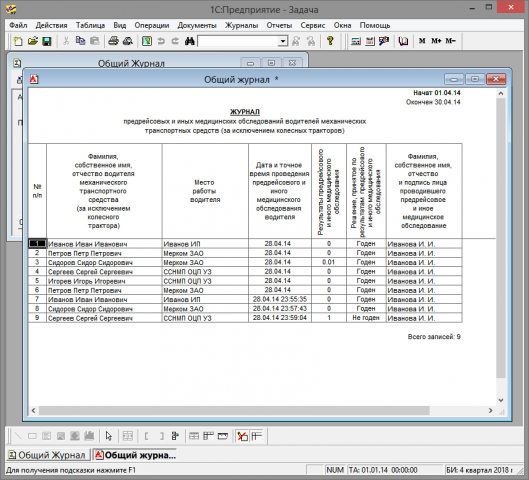The image size is (529, 480).
Task: Select the Иванов ИП cell in row 7
Action: tap(205, 299)
